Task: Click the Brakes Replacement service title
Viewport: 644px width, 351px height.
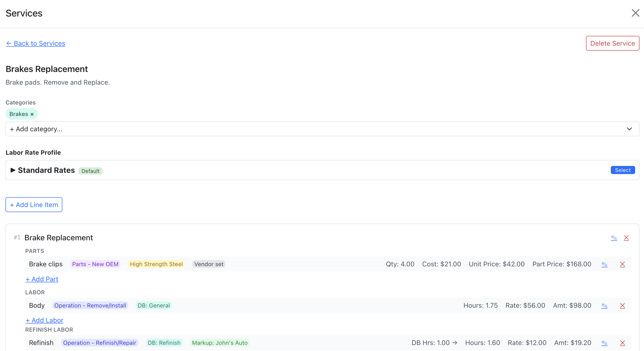Action: [47, 69]
